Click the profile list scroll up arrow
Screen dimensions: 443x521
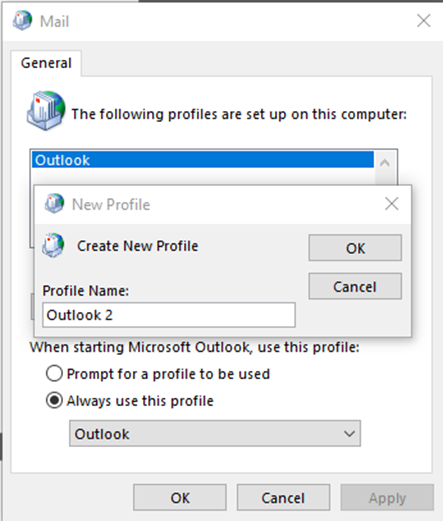[x=385, y=163]
